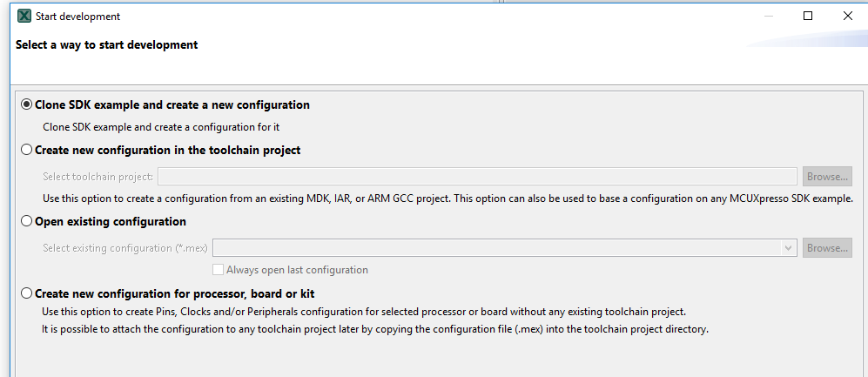Select the Open existing configuration option
Viewport: 868px width, 377px height.
coord(26,221)
